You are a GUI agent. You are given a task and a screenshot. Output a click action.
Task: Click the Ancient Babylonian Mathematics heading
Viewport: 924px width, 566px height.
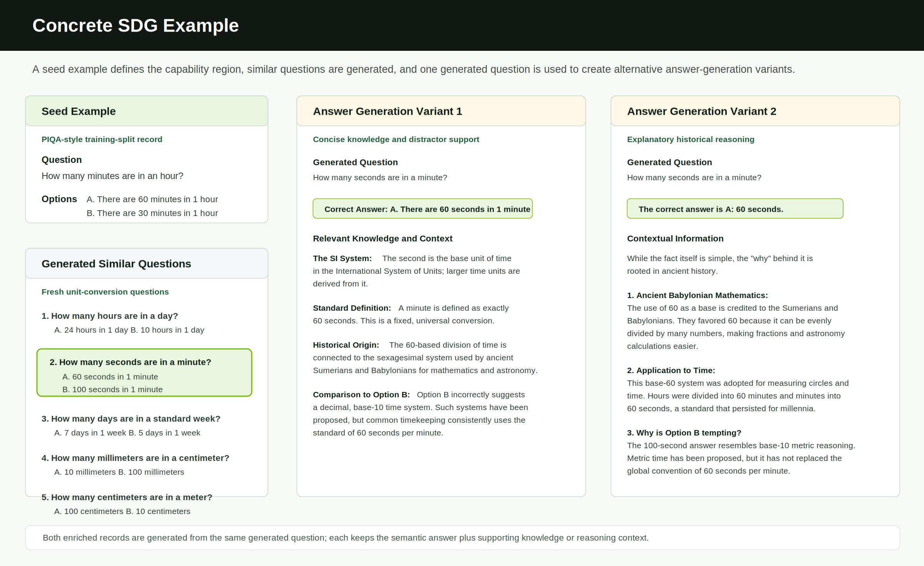pos(698,295)
